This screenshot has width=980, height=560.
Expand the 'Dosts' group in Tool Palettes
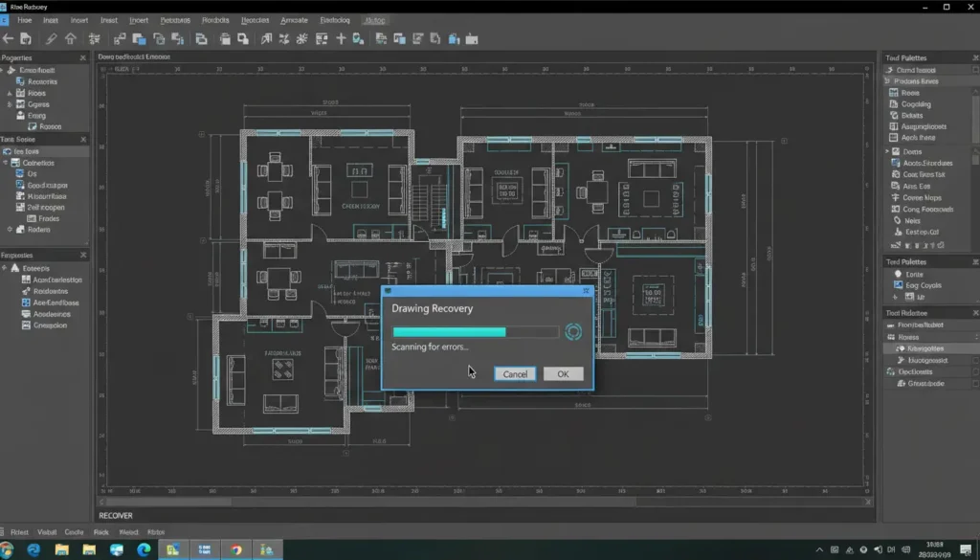887,151
